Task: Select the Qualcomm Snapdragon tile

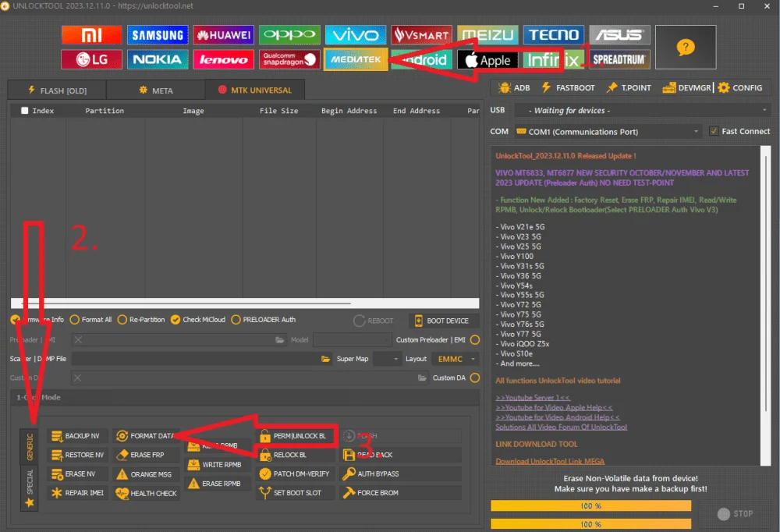Action: point(289,60)
